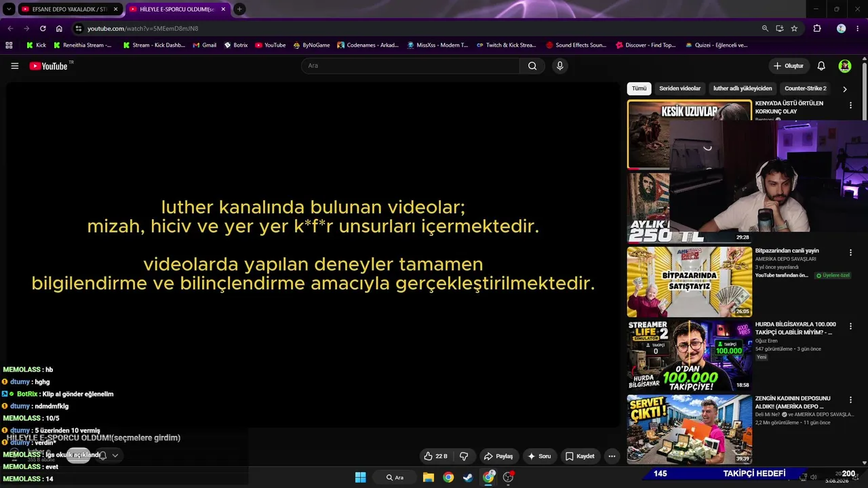Open Servet Çıktı video thumbnail
868x488 pixels.
coord(690,430)
